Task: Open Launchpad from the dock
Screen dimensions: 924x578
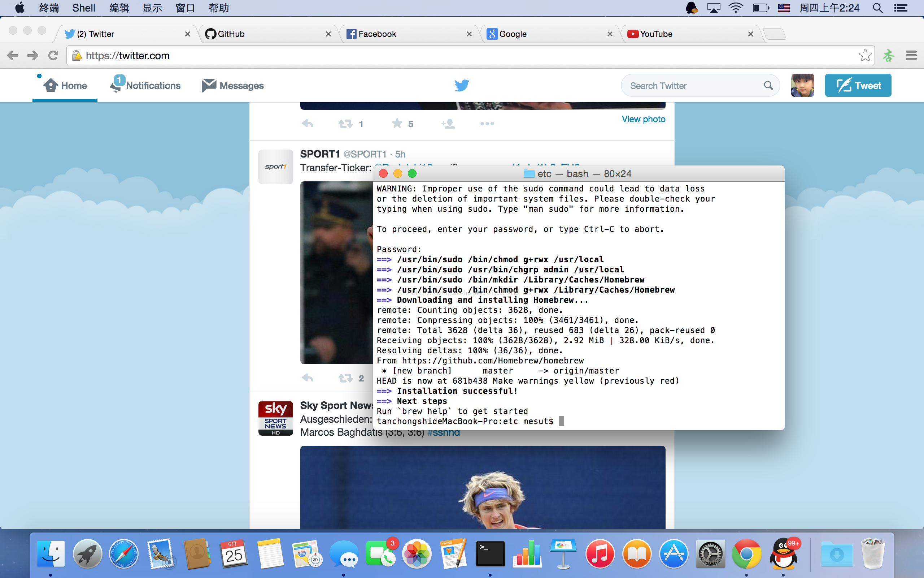Action: click(87, 553)
